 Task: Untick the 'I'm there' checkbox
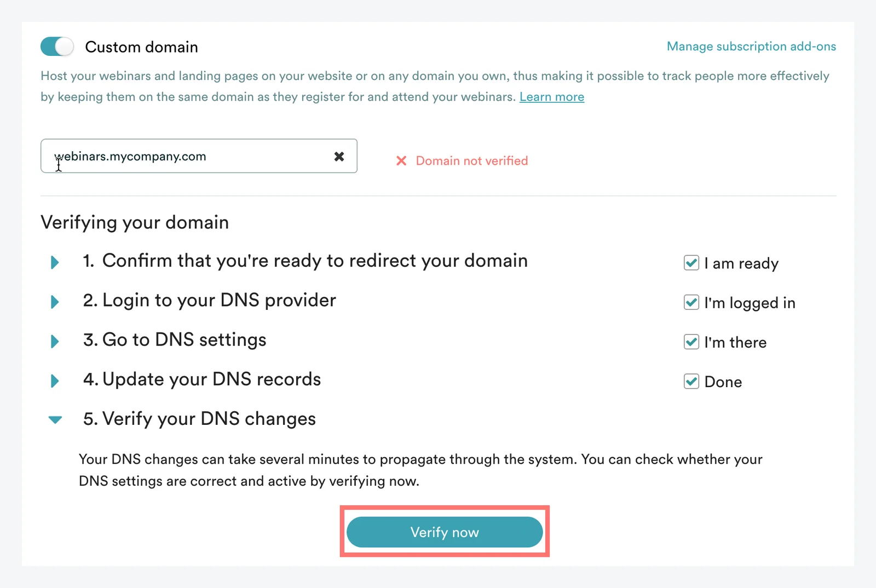click(691, 342)
